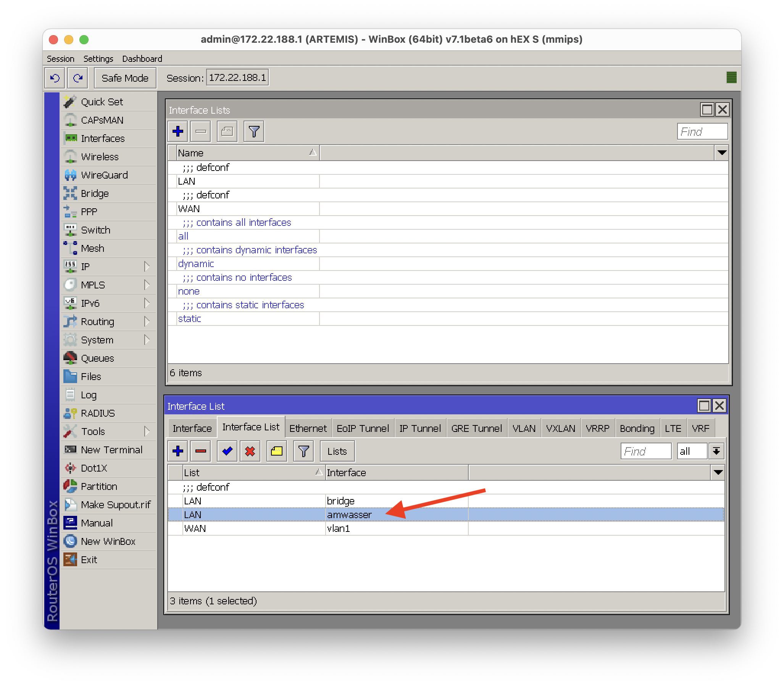The image size is (784, 686).
Task: Open the column dropdown in Interface Lists header
Action: 721,153
